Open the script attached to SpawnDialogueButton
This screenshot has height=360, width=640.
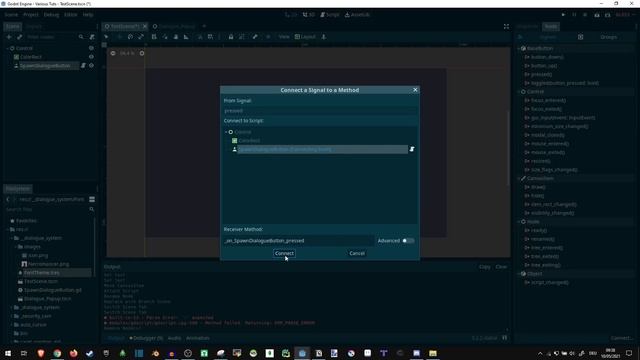click(x=83, y=66)
